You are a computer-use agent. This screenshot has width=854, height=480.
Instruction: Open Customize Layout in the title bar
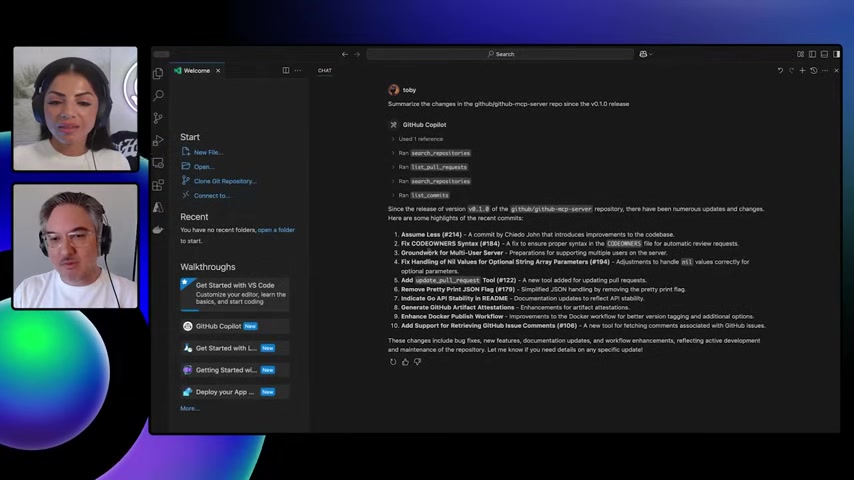(800, 54)
